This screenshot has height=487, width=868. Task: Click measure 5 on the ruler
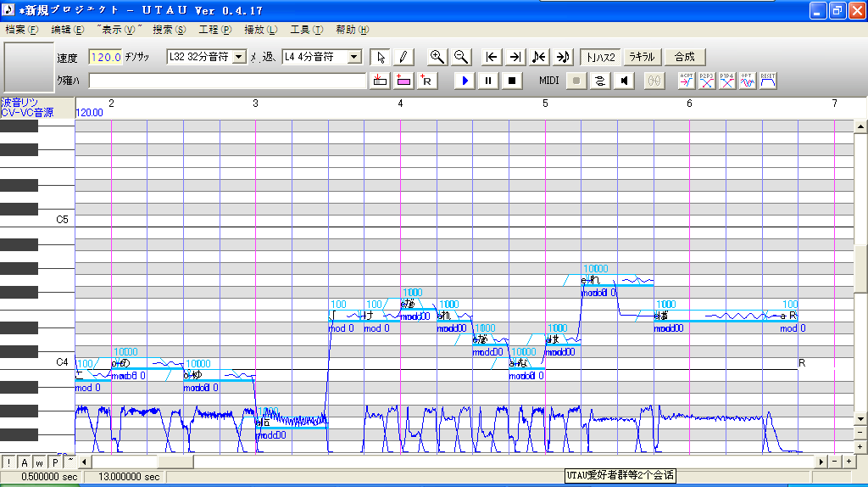point(545,104)
